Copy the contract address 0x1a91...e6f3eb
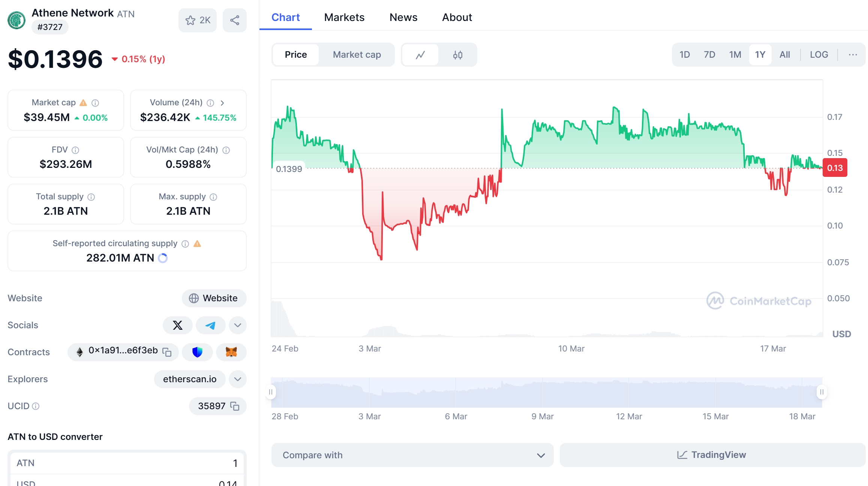 click(x=167, y=352)
